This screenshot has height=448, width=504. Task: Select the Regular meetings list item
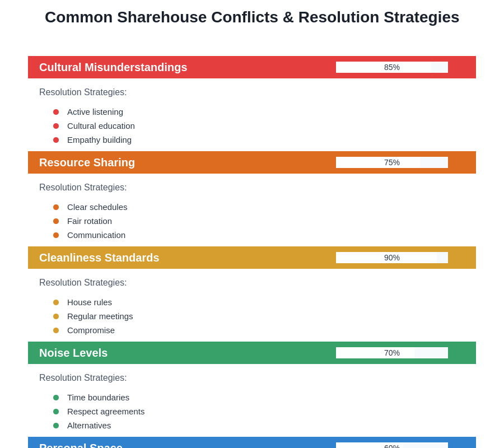[100, 316]
